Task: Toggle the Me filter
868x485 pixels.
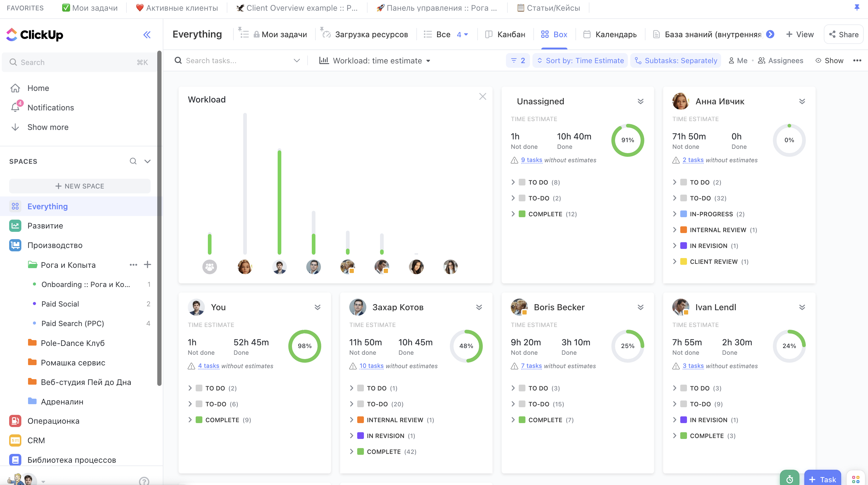Action: (738, 61)
